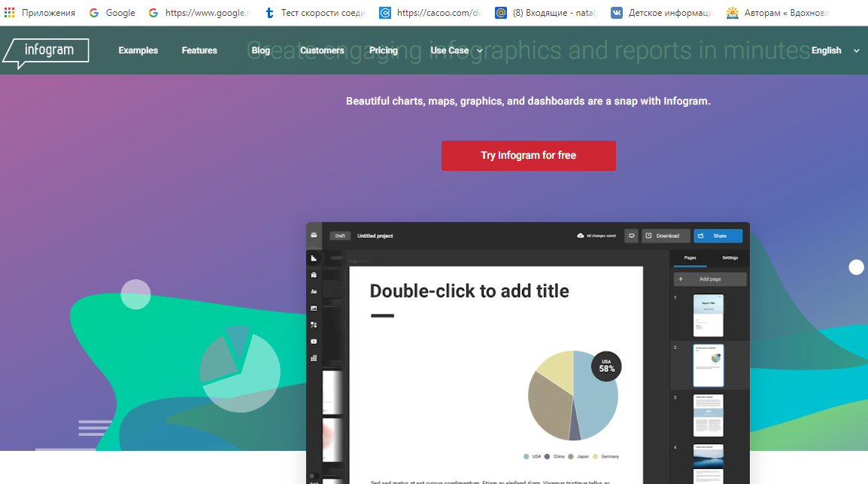Screen dimensions: 868x484
Task: Switch to the Pages tab
Action: tap(690, 258)
